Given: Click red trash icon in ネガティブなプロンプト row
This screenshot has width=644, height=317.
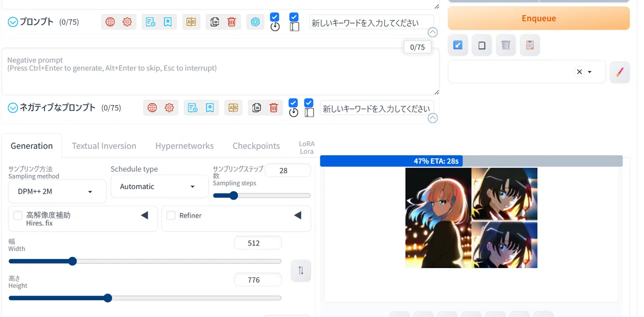Looking at the screenshot, I should (x=274, y=107).
